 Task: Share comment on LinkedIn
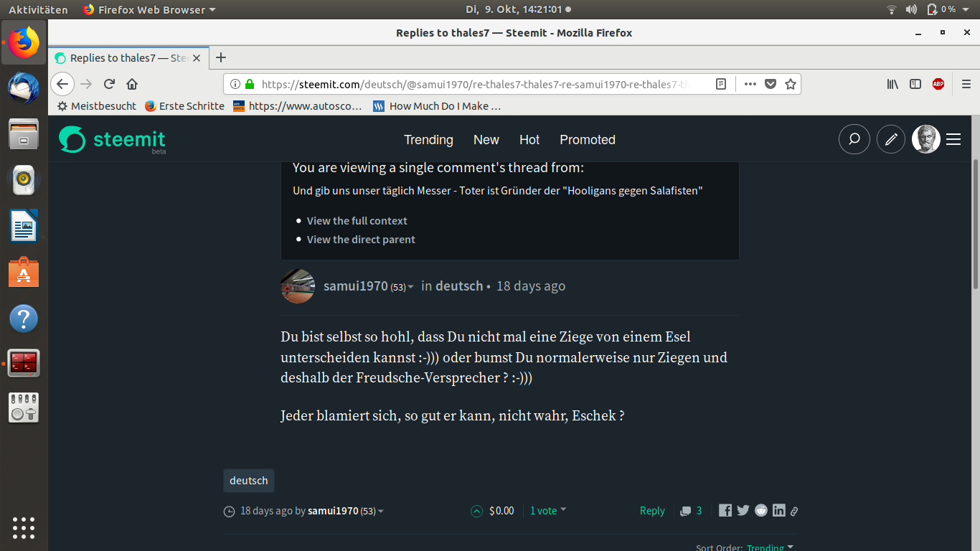tap(778, 511)
